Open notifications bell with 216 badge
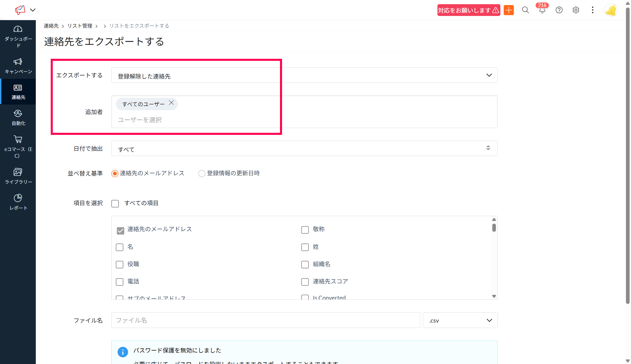The height and width of the screenshot is (364, 631). [542, 10]
